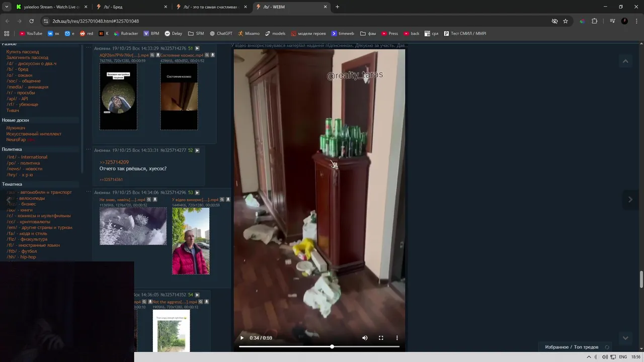Switch the ENG keyboard language in taskbar
644x362 pixels.
[x=623, y=357]
